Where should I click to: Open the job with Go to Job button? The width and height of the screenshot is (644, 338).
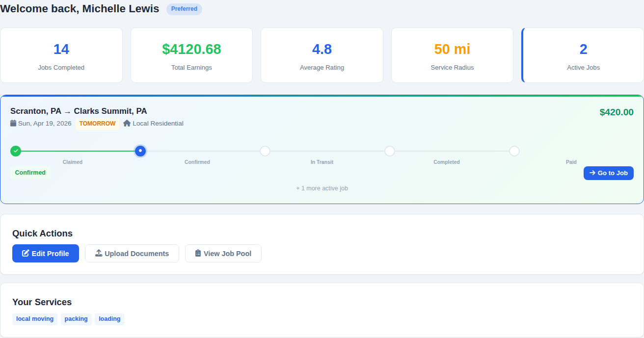pyautogui.click(x=609, y=173)
